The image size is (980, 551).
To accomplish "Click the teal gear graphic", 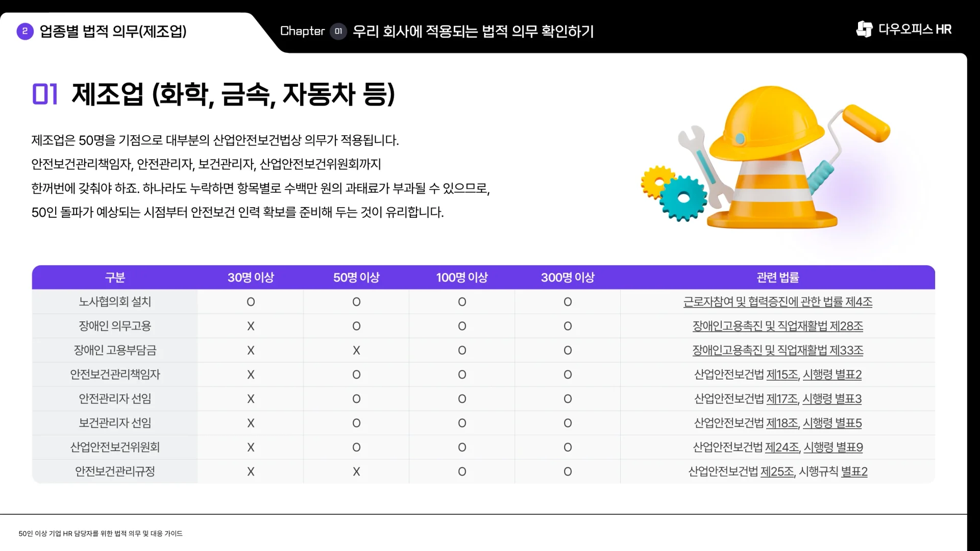I will tap(682, 199).
